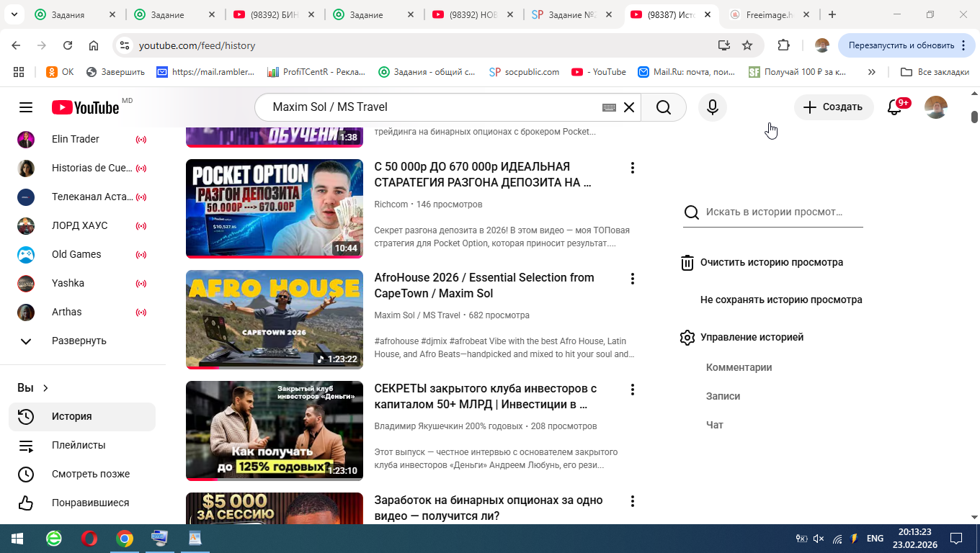Open the Чат history link
The height and width of the screenshot is (553, 980).
(x=715, y=425)
